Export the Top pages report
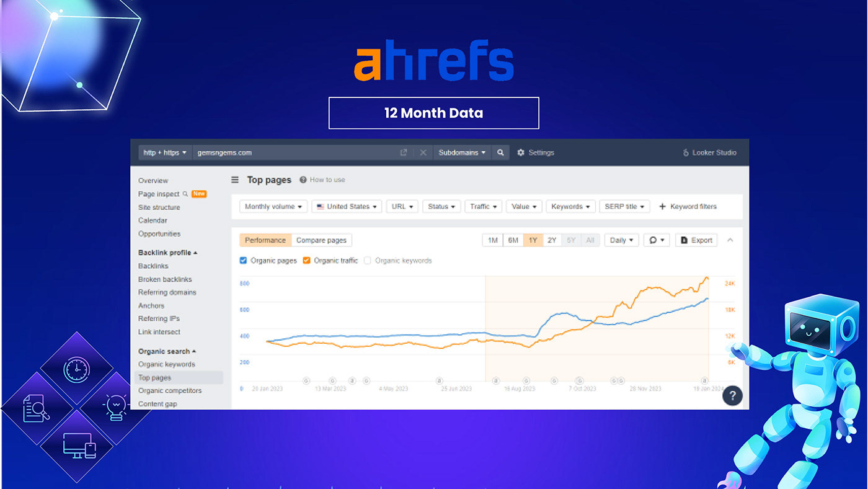Screen dimensions: 868x489 (696, 240)
